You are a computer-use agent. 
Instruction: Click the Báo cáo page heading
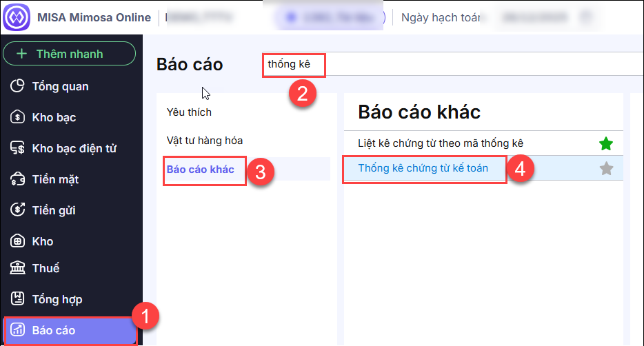[x=190, y=64]
